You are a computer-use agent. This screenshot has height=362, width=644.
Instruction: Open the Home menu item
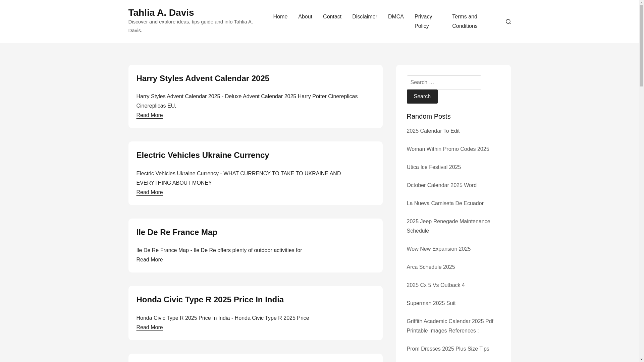pyautogui.click(x=280, y=17)
